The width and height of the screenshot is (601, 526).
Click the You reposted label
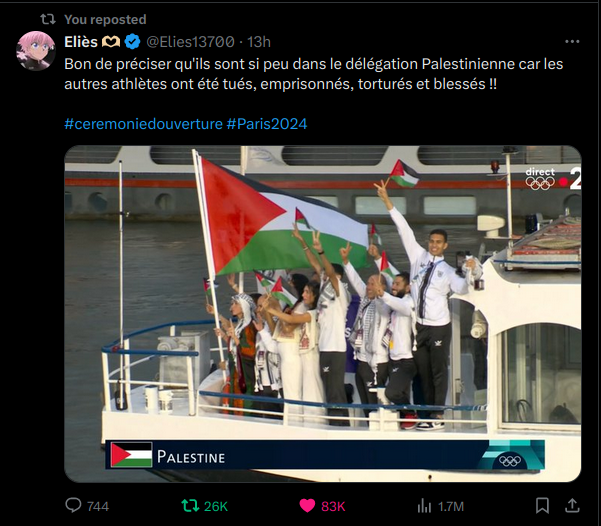105,19
